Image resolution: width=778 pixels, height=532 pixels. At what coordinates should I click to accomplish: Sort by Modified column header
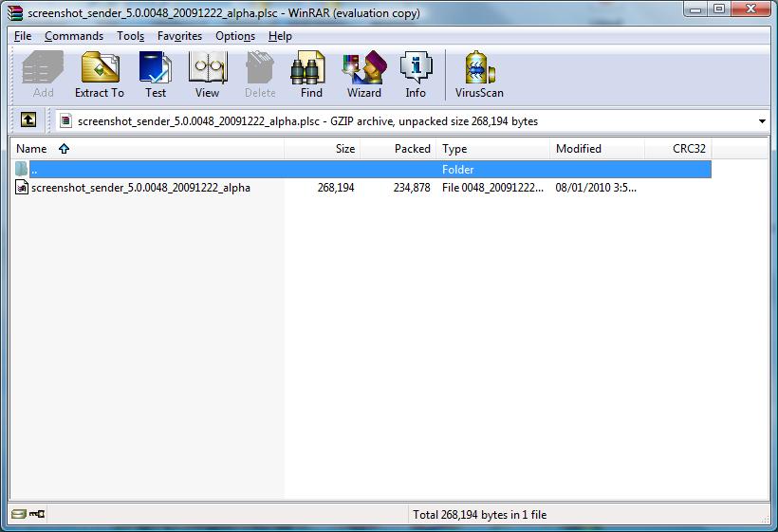point(578,149)
